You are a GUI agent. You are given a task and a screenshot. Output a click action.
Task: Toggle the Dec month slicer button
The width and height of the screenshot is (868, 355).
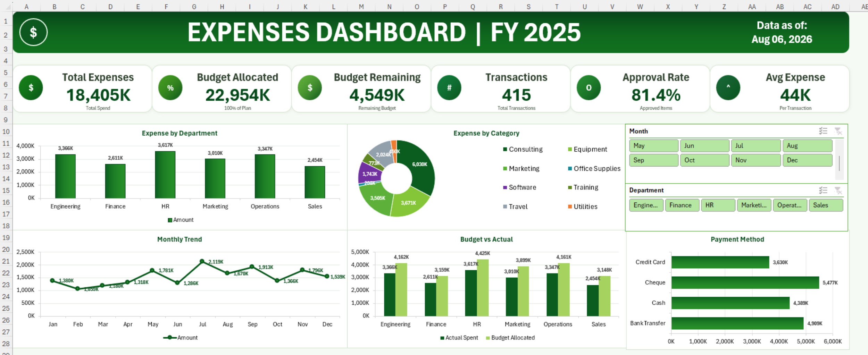click(807, 160)
